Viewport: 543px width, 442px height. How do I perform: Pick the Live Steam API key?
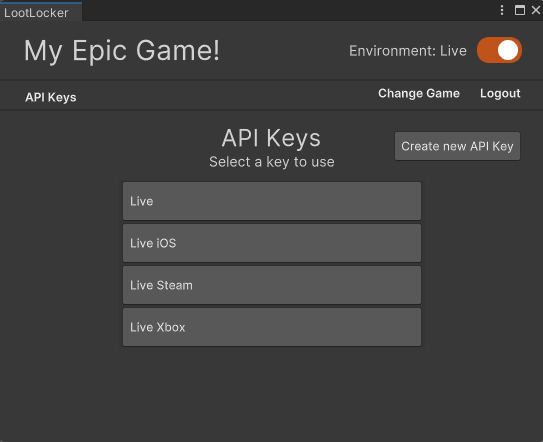click(272, 285)
